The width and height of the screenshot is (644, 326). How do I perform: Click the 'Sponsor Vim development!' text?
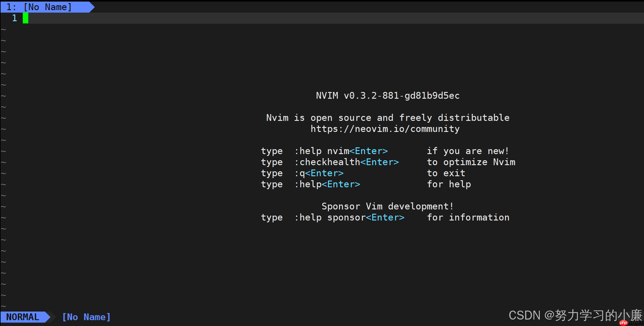coord(387,206)
